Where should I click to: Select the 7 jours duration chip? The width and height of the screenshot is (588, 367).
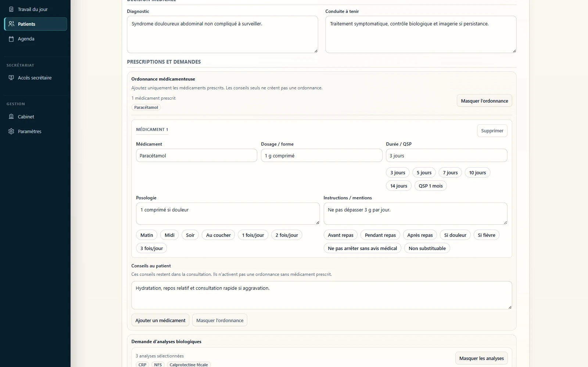(450, 172)
